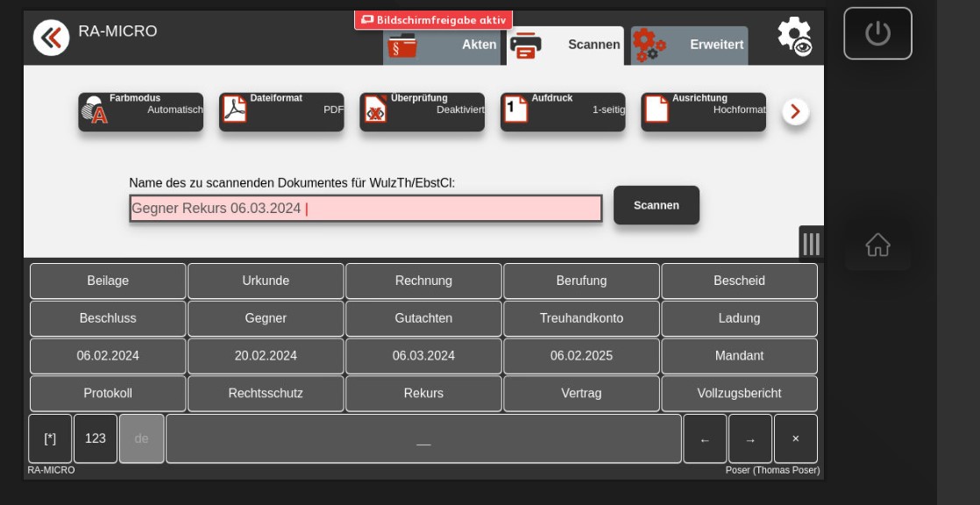Viewport: 980px width, 505px height.
Task: Insert the keyword Treuhandkonto
Action: point(581,318)
